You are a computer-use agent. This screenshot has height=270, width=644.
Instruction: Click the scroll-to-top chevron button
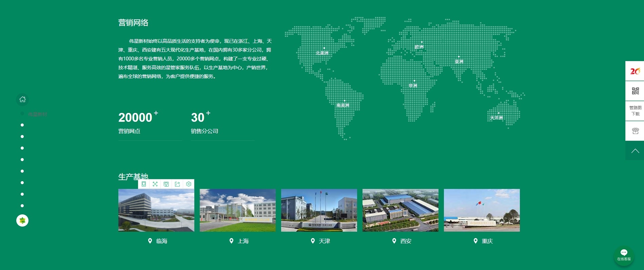(x=635, y=151)
